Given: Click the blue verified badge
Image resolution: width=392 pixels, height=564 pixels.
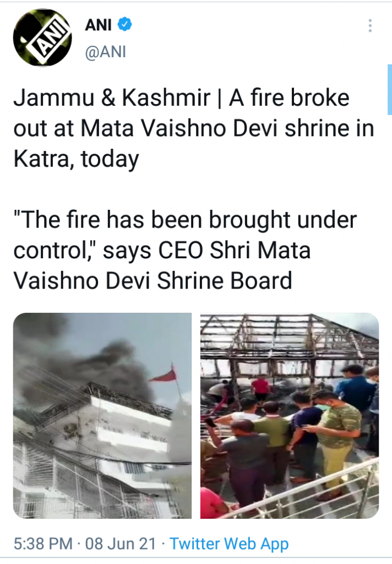Looking at the screenshot, I should (x=124, y=24).
